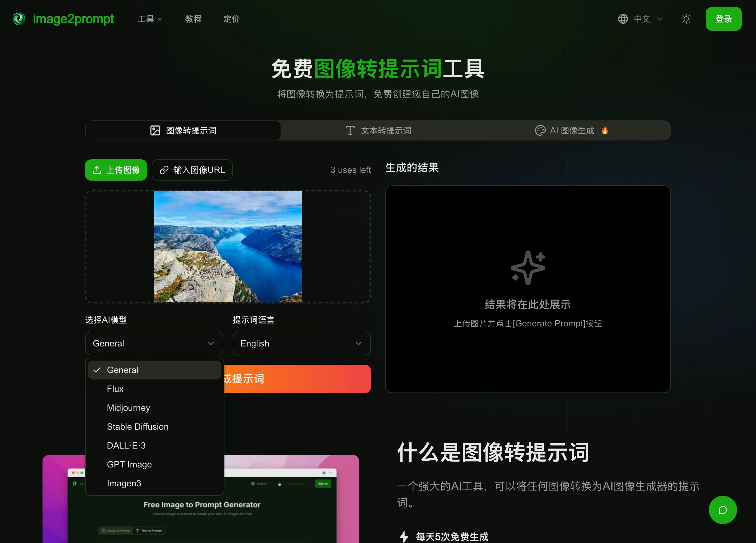Choose Midjourney from the model list
The width and height of the screenshot is (756, 543).
tap(155, 408)
